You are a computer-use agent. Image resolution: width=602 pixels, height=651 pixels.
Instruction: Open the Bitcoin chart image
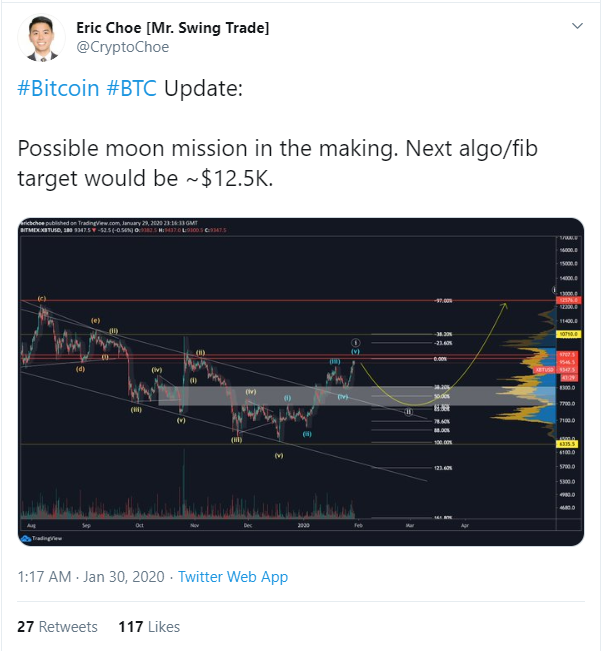coord(301,382)
